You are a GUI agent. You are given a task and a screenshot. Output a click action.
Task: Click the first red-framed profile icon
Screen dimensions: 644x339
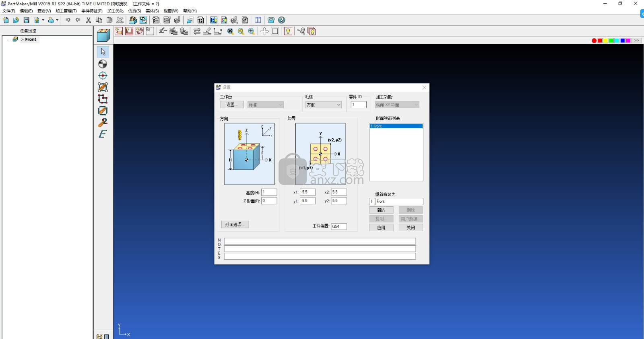[x=119, y=31]
